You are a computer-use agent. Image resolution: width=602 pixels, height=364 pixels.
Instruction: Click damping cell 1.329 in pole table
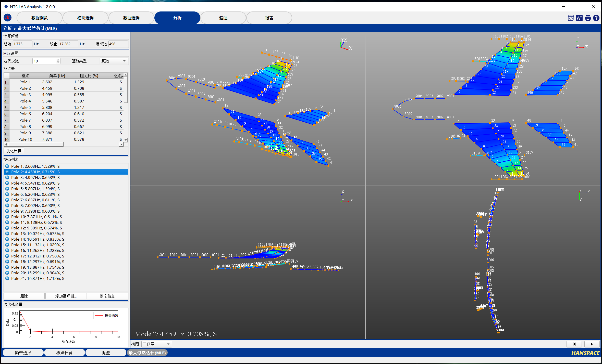89,82
